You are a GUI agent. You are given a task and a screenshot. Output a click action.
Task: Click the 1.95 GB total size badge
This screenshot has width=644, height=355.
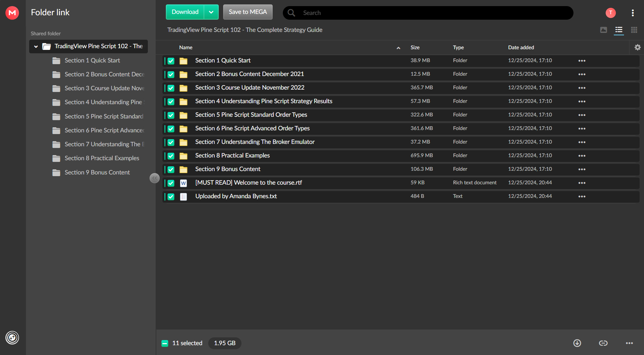click(225, 343)
